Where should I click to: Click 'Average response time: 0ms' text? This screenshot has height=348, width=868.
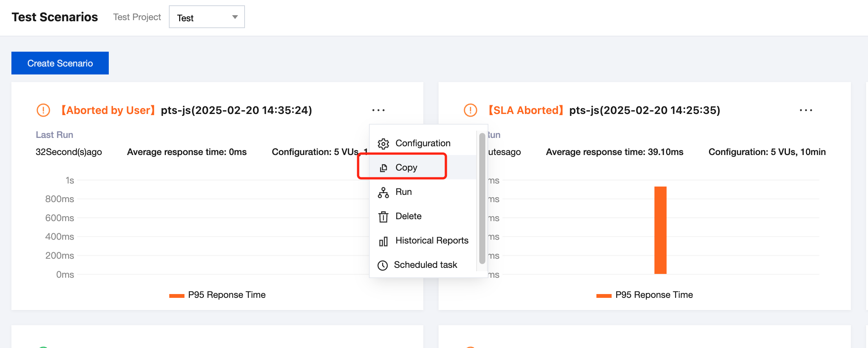coord(187,152)
